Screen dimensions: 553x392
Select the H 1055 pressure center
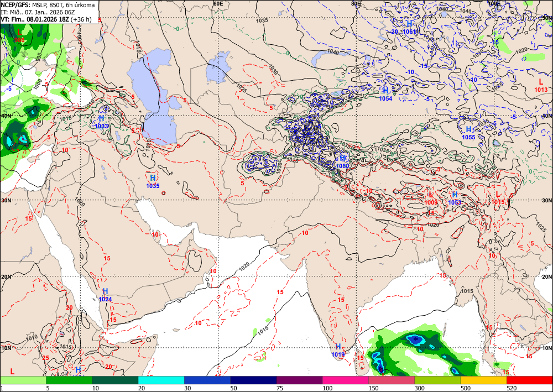click(x=469, y=133)
